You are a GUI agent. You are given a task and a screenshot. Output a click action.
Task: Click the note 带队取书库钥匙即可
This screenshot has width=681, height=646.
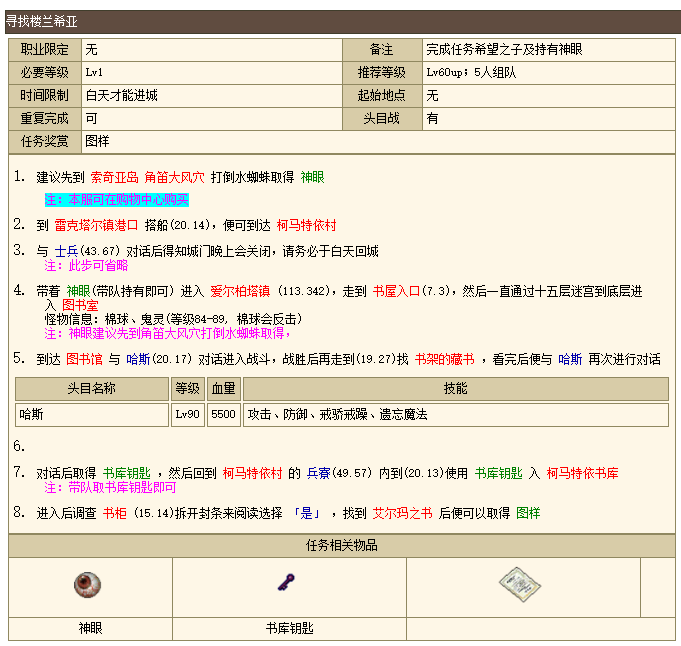(110, 487)
